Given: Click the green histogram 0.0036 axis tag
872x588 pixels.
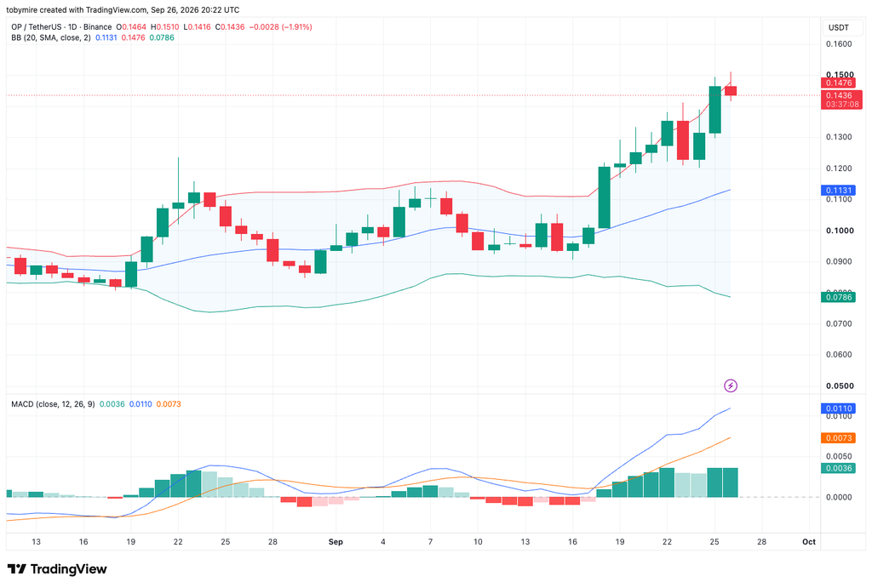Looking at the screenshot, I should (x=838, y=468).
